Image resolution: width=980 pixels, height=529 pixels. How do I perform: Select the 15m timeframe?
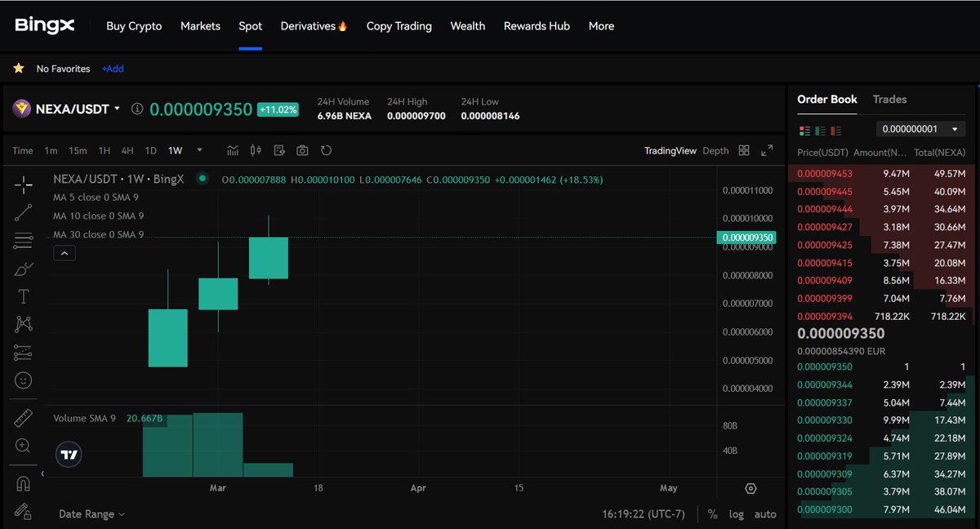click(78, 150)
